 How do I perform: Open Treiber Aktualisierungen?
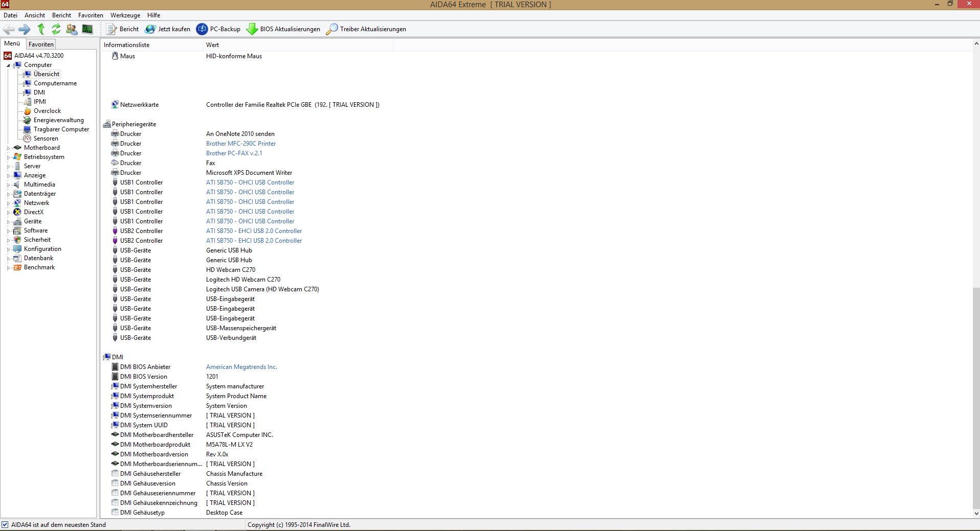[366, 29]
